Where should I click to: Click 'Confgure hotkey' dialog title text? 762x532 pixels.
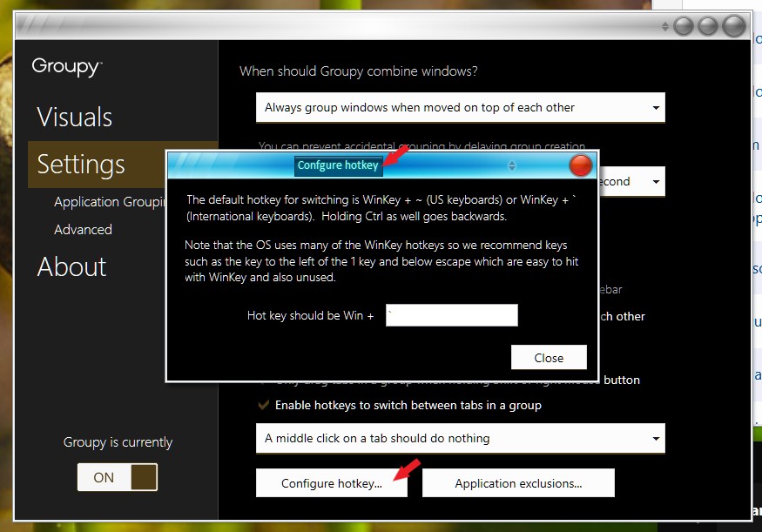[x=338, y=165]
